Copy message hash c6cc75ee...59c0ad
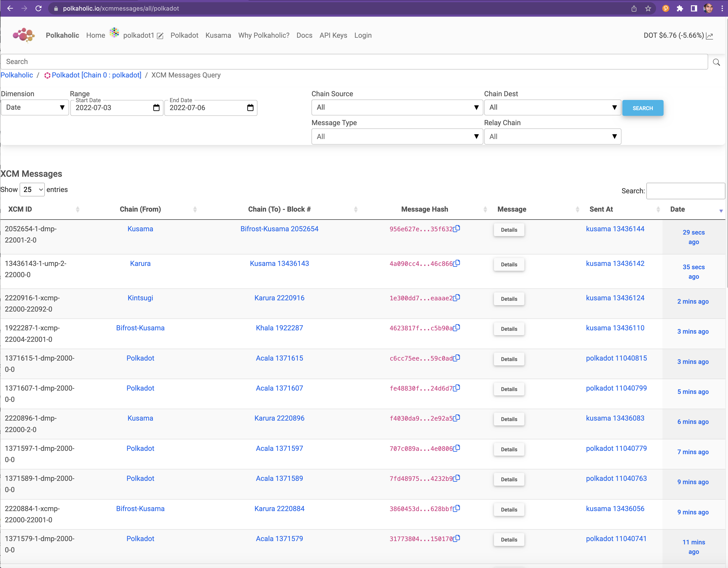The height and width of the screenshot is (568, 728). point(457,358)
